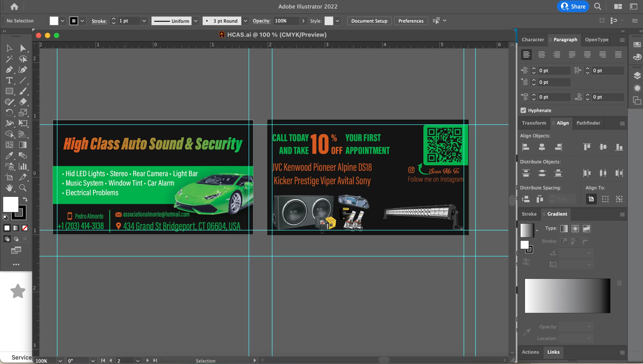Select the Artboard tool
The width and height of the screenshot is (643, 364).
(9, 177)
